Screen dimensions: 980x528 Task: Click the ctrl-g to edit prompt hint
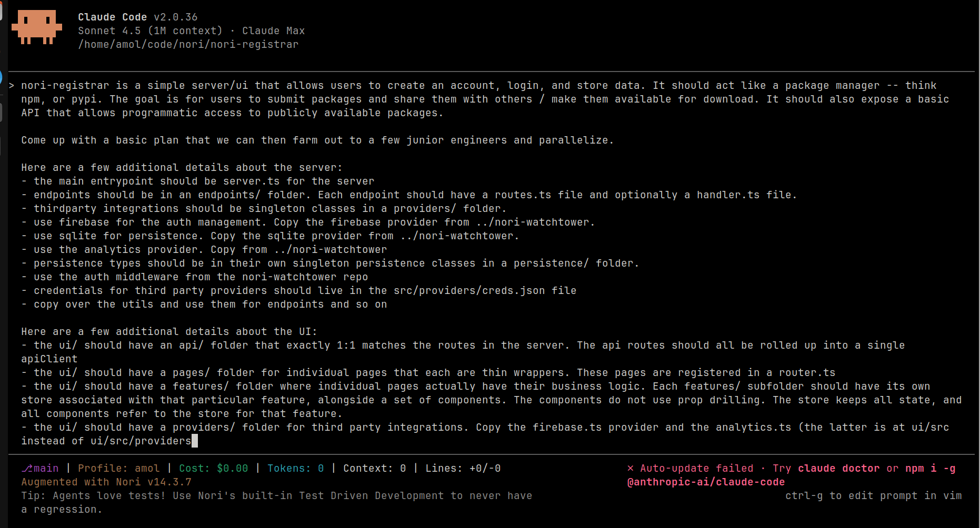click(873, 496)
